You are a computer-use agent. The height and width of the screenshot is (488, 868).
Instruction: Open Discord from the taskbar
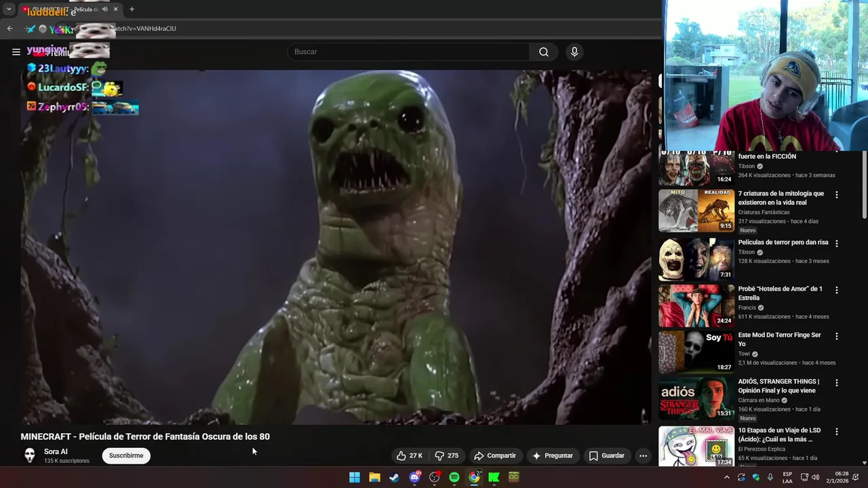414,477
